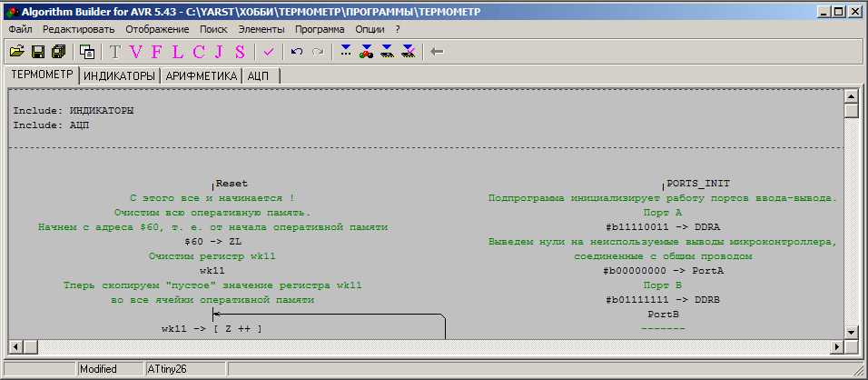868x380 pixels.
Task: Click the greyed redo arrow
Action: click(318, 52)
